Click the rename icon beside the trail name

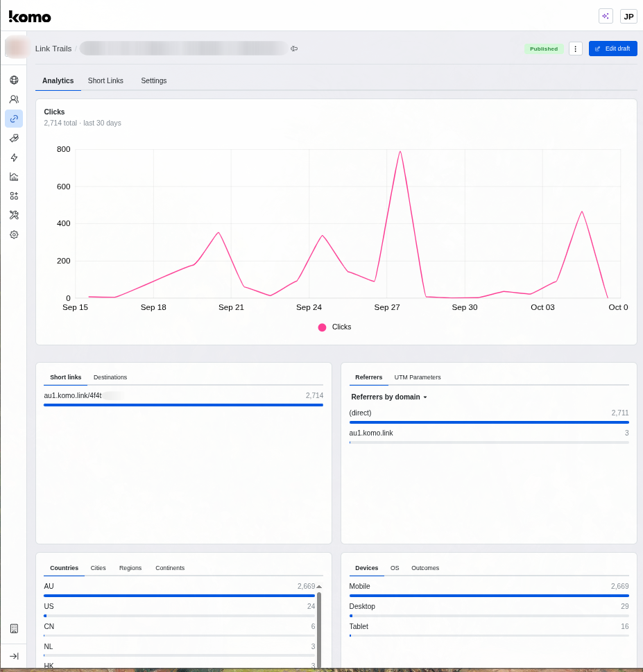pyautogui.click(x=294, y=49)
